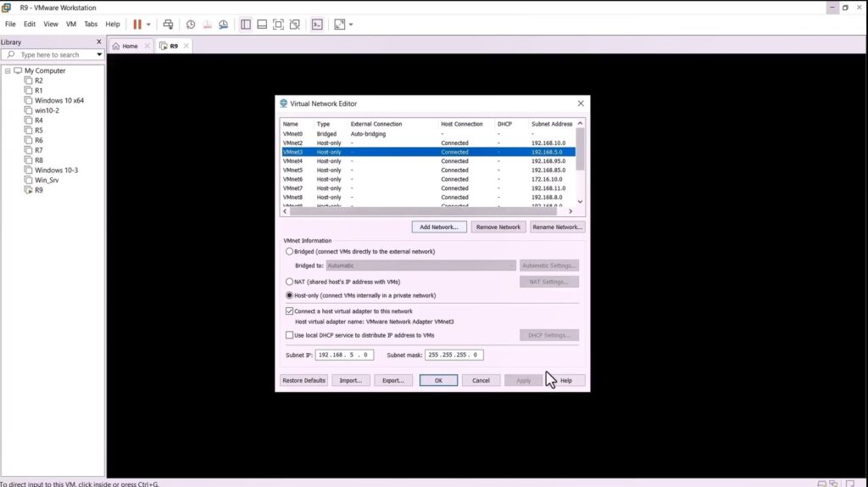
Task: Open the power options dropdown arrow
Action: pyautogui.click(x=148, y=25)
